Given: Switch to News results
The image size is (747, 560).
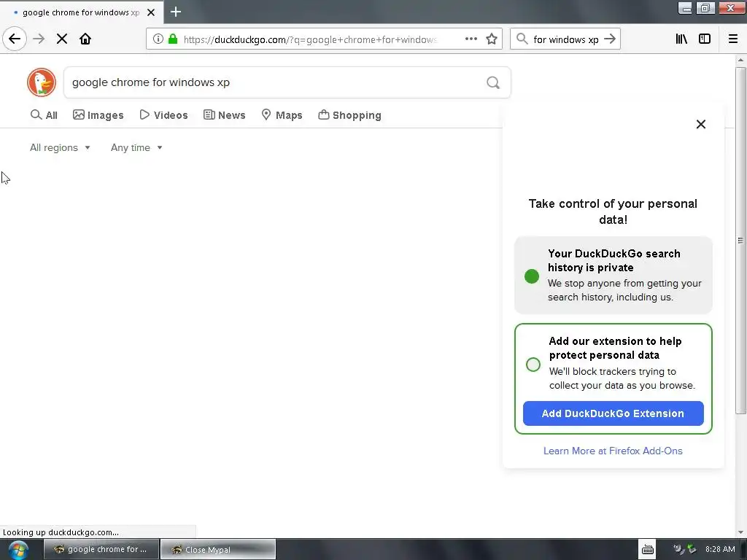Looking at the screenshot, I should (x=225, y=115).
